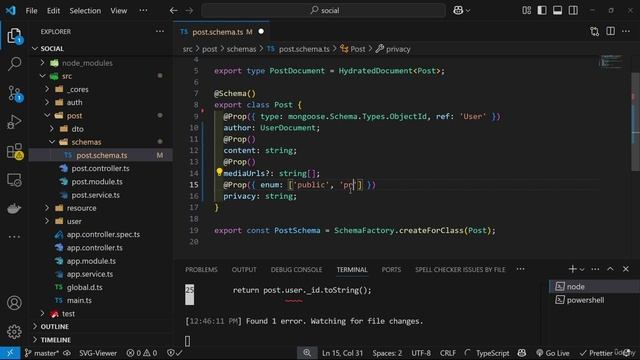Customize the editor layout

[x=527, y=11]
